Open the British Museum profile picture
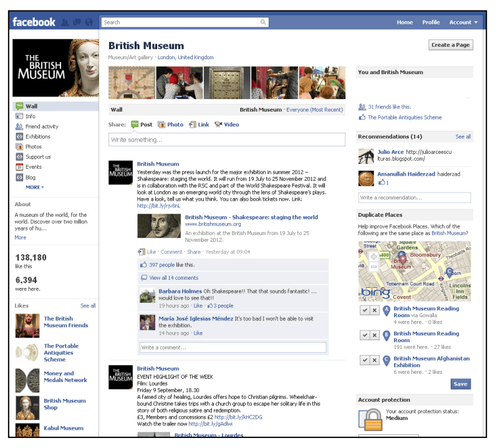 (x=55, y=68)
